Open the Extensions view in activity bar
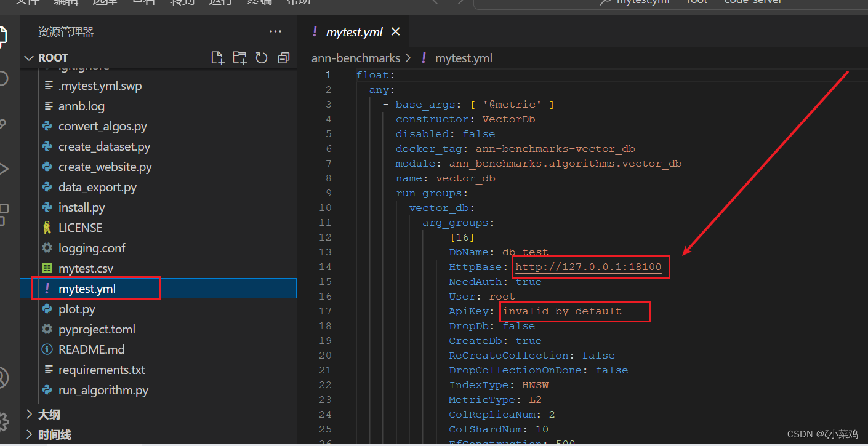868x446 pixels. (4, 214)
